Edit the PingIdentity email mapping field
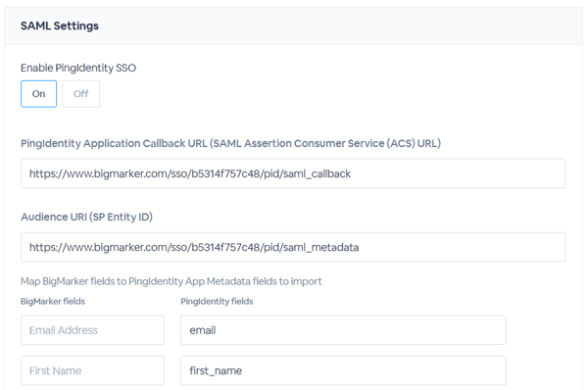The height and width of the screenshot is (390, 588). (x=343, y=330)
